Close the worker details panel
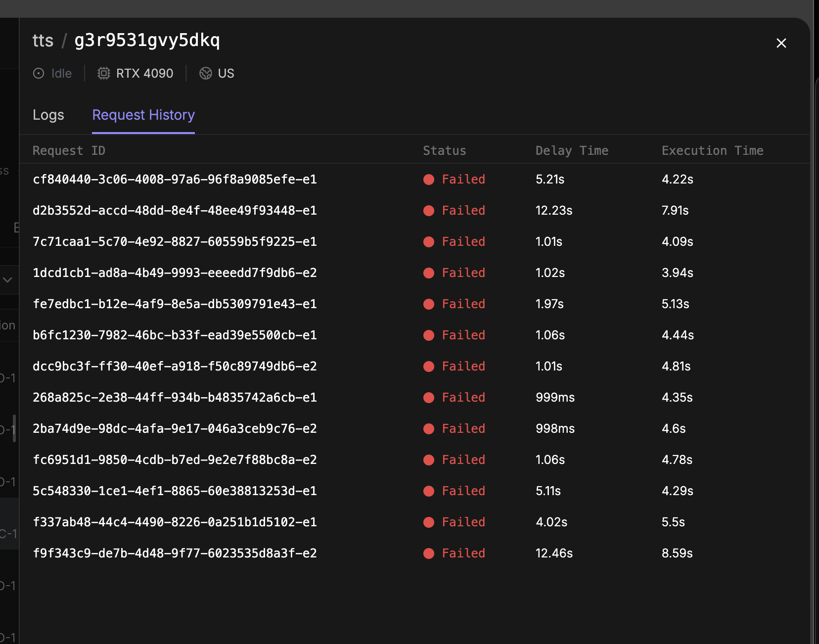 (781, 44)
